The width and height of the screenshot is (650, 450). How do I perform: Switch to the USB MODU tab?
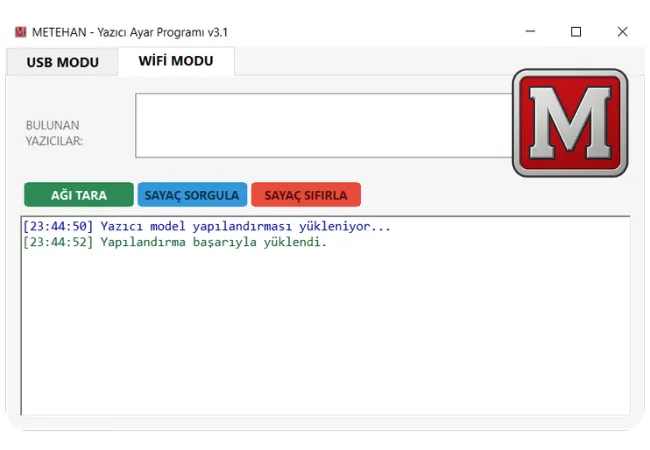coord(62,62)
